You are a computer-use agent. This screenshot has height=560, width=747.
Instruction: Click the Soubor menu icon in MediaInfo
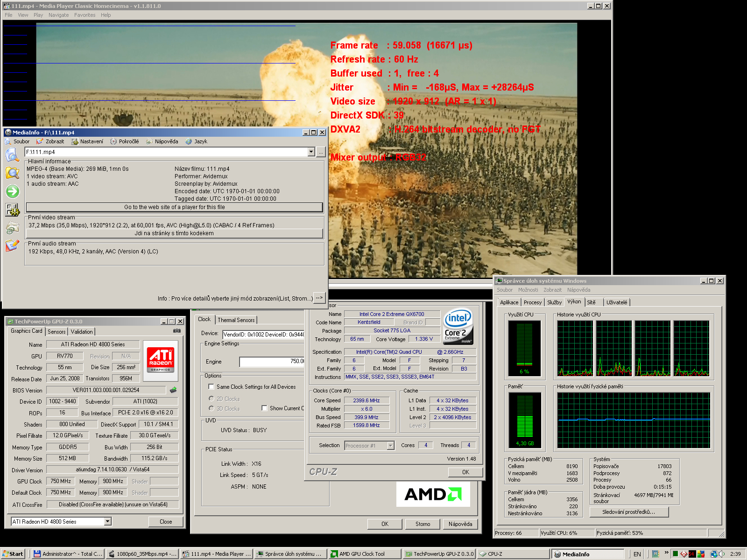click(8, 141)
